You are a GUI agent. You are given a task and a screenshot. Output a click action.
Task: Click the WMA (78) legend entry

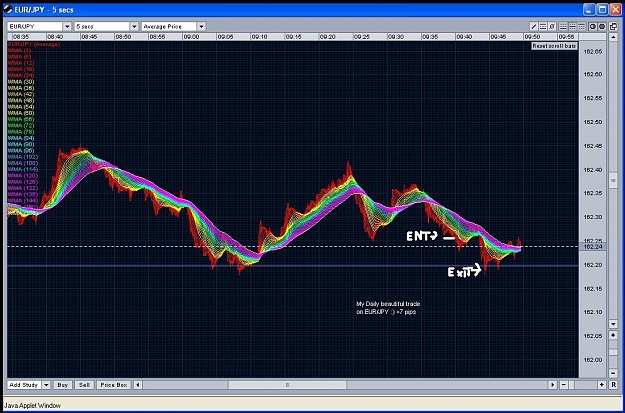[x=21, y=132]
